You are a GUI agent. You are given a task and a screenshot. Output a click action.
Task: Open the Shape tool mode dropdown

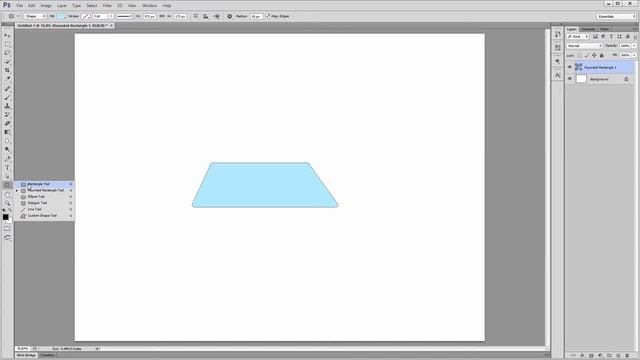point(35,16)
